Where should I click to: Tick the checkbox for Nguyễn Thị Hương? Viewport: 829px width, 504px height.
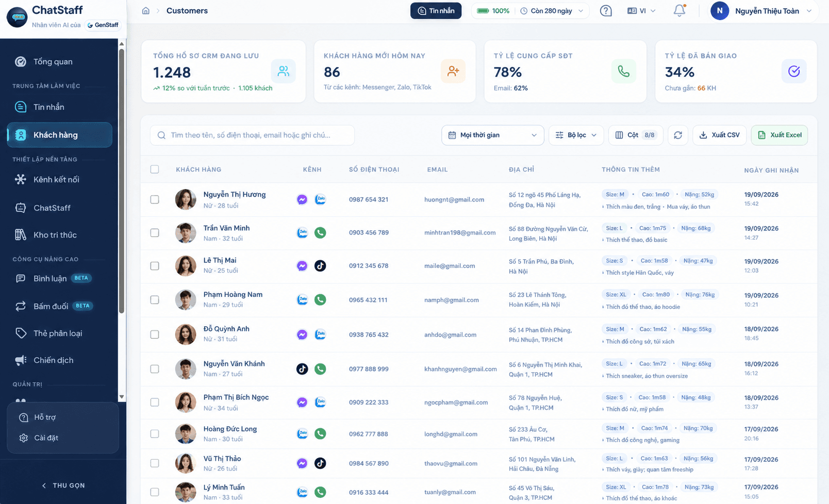pyautogui.click(x=155, y=199)
